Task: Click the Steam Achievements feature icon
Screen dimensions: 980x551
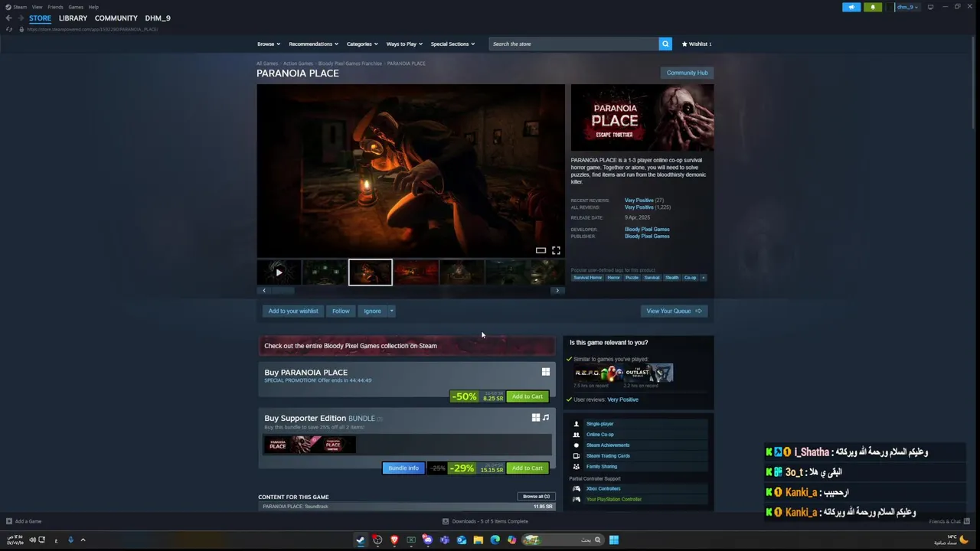Action: 577,445
